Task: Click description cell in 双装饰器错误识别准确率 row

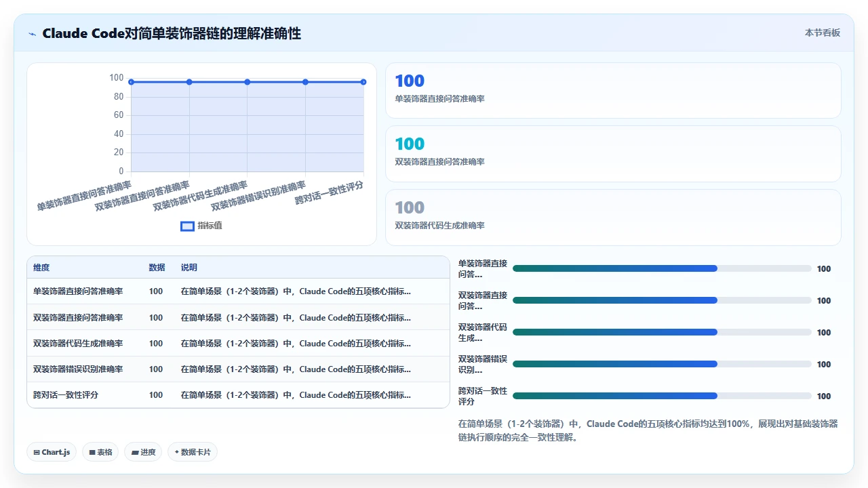Action: [296, 369]
